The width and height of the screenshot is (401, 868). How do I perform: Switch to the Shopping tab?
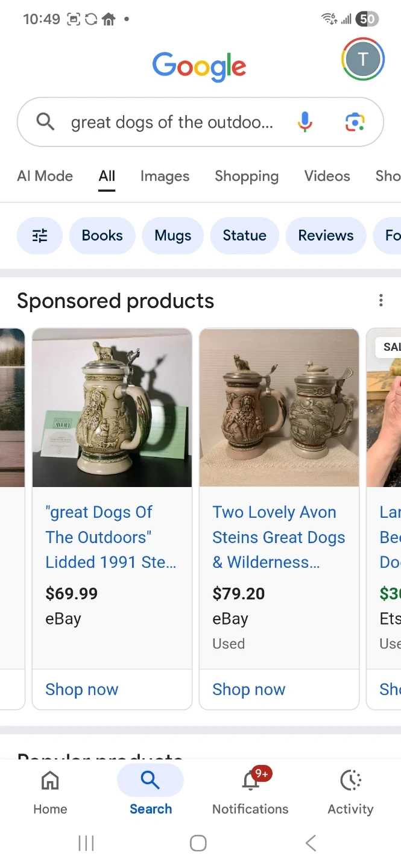(x=247, y=176)
